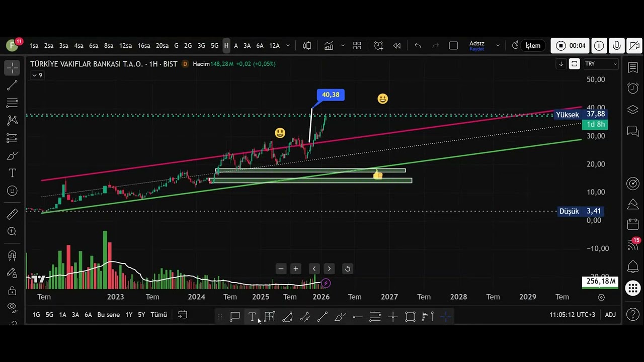Open the timezone menu at 11:05:12 UTC+3
Image resolution: width=644 pixels, height=362 pixels.
tap(572, 315)
